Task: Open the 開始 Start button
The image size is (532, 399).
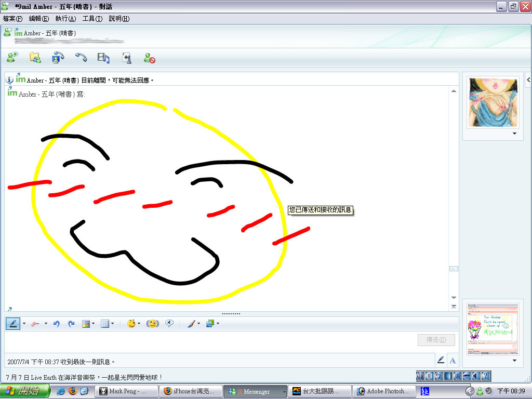Action: 24,391
